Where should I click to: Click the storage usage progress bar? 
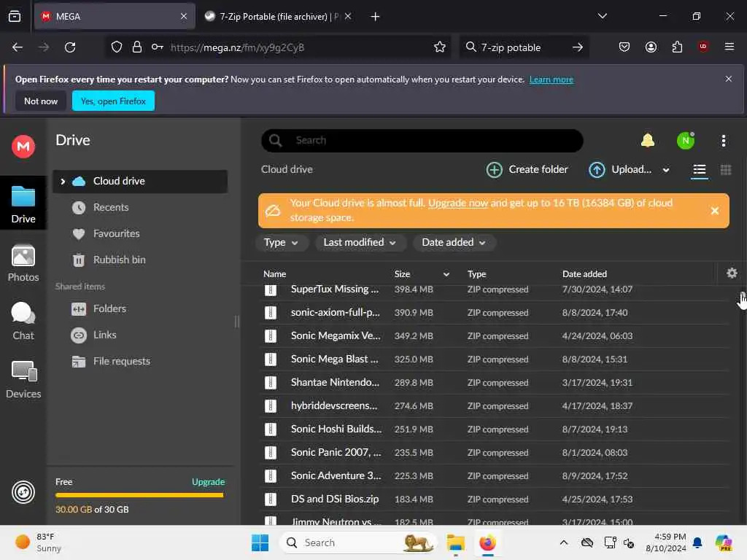(x=139, y=495)
